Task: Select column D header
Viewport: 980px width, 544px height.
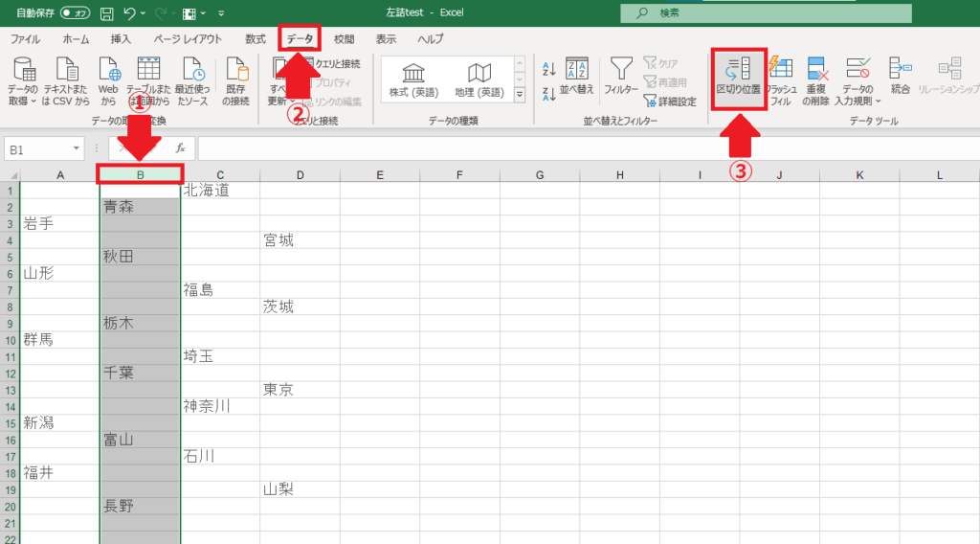Action: pyautogui.click(x=300, y=175)
